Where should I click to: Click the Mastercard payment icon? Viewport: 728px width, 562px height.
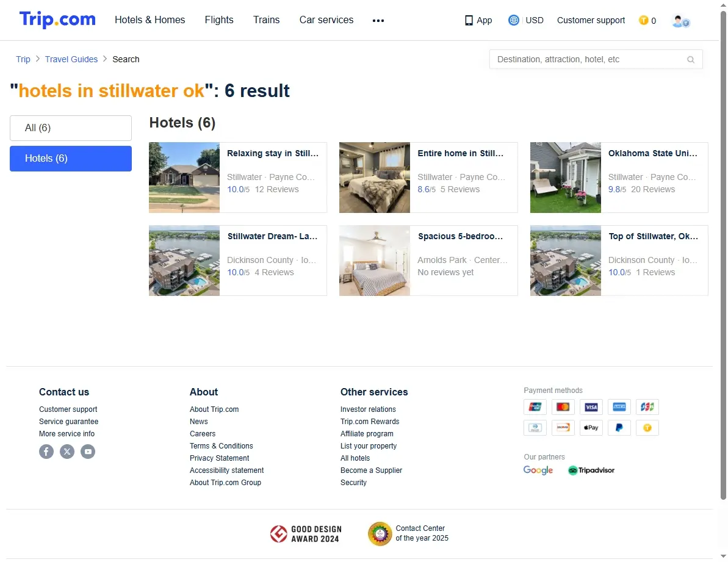563,407
